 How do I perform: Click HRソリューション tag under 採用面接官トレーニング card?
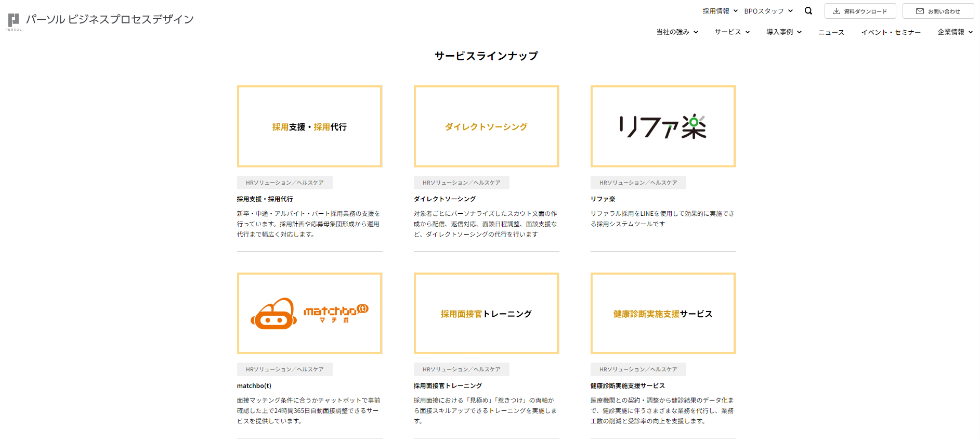462,369
